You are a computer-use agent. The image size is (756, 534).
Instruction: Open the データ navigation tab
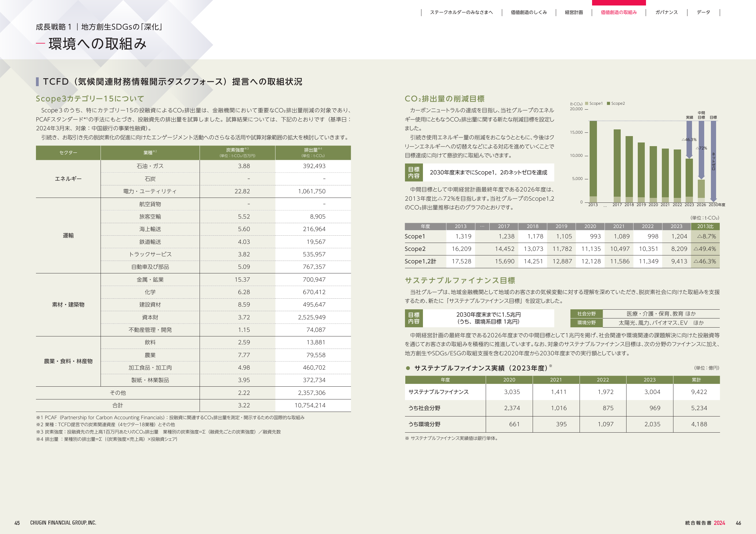pyautogui.click(x=703, y=12)
